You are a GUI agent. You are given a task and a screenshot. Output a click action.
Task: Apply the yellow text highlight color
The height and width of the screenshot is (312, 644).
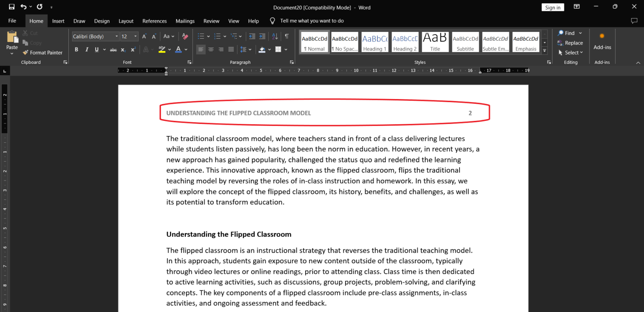[162, 50]
